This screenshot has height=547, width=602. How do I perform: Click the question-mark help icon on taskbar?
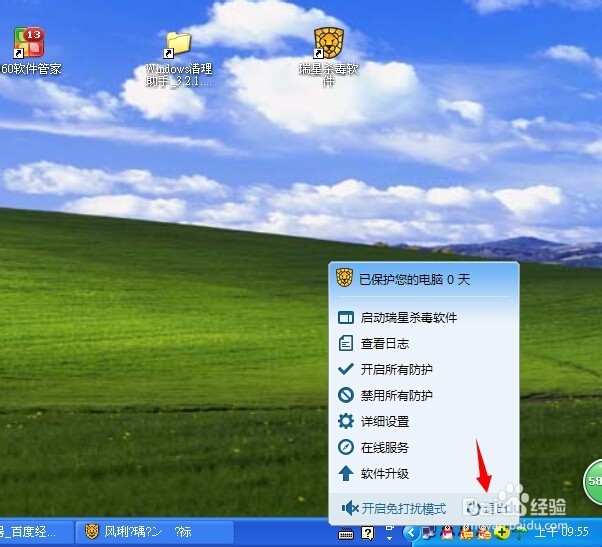tap(367, 533)
